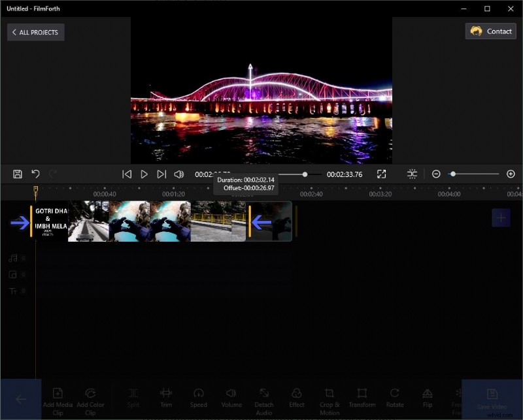Toggle fullscreen preview mode
The width and height of the screenshot is (523, 420).
pyautogui.click(x=381, y=174)
